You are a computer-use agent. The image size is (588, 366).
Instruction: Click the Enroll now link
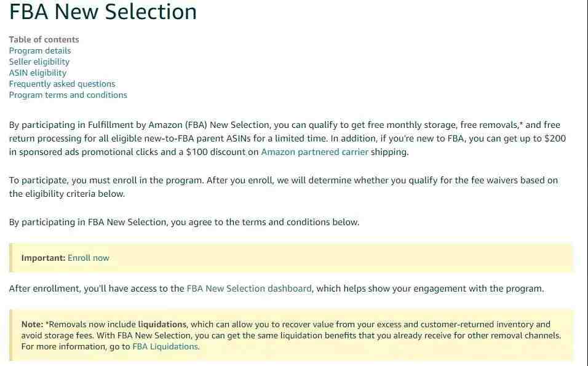(x=88, y=258)
